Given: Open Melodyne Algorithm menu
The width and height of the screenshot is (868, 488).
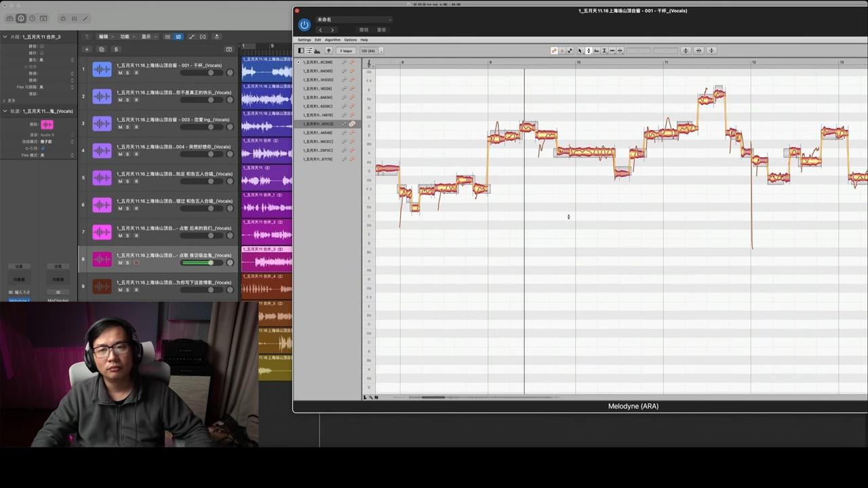Looking at the screenshot, I should click(x=332, y=40).
